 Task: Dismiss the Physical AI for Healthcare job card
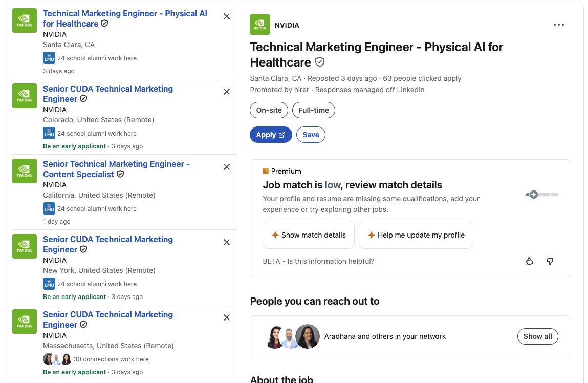[227, 16]
